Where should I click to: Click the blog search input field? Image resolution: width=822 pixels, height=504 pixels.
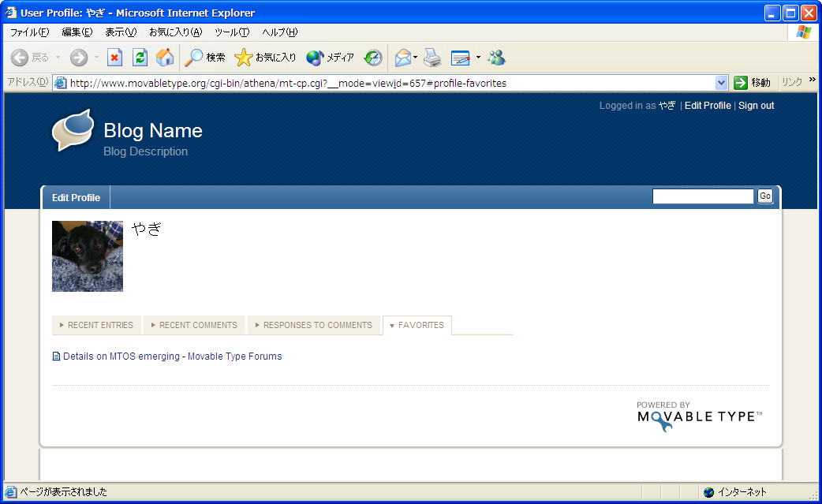pyautogui.click(x=703, y=196)
